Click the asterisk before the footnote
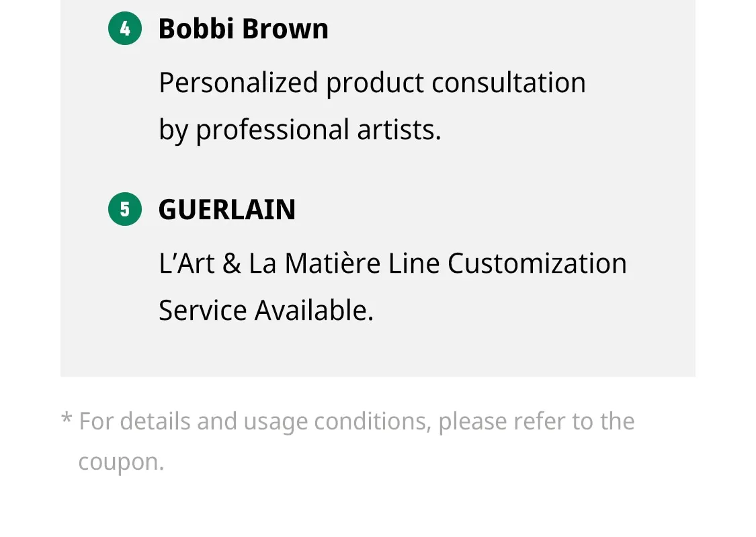This screenshot has width=756, height=537. [67, 417]
